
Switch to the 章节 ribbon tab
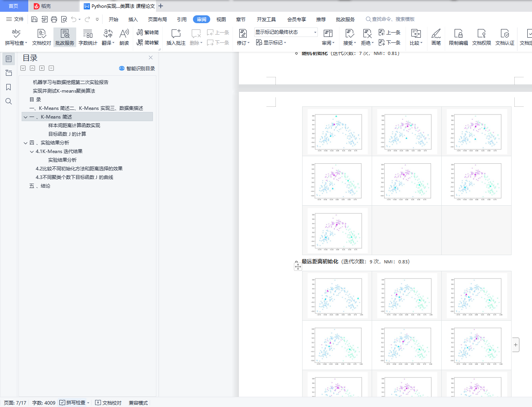coord(241,19)
